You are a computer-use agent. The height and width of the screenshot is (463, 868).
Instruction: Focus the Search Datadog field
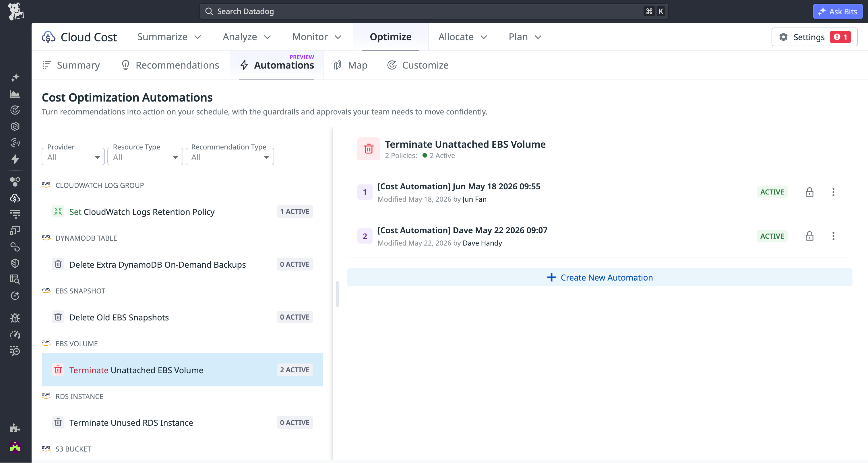point(434,11)
